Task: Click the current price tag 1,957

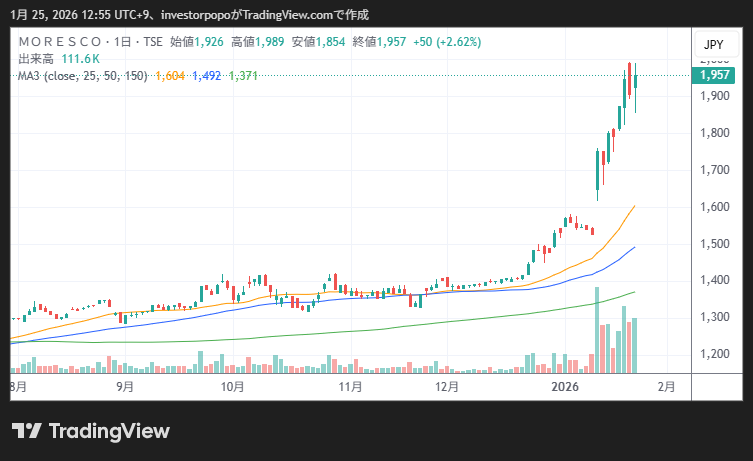Action: click(714, 75)
